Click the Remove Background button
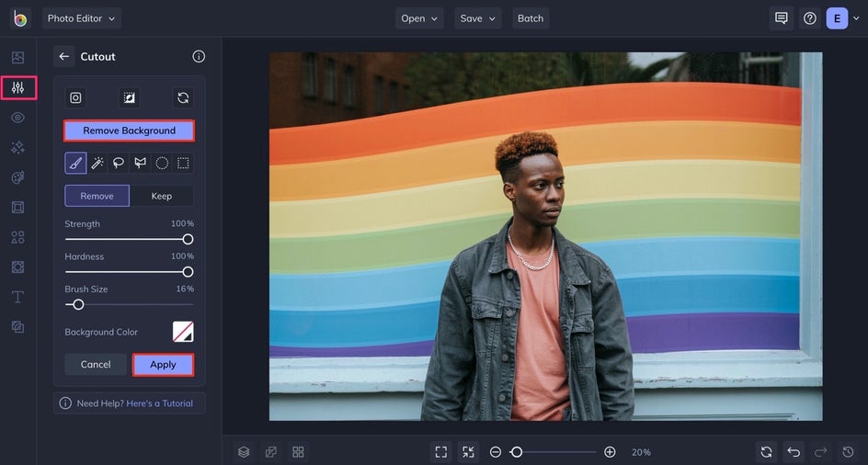Screen dimensions: 868x465 129,130
